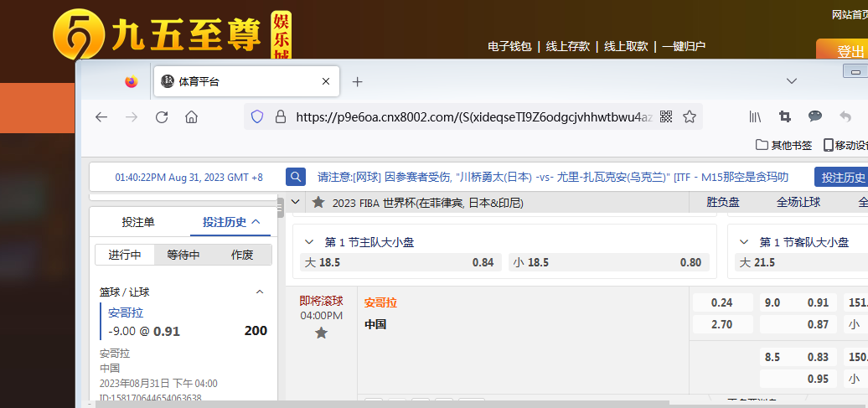Open 移动设备 bookmarks entry
The height and width of the screenshot is (408, 868).
(846, 145)
